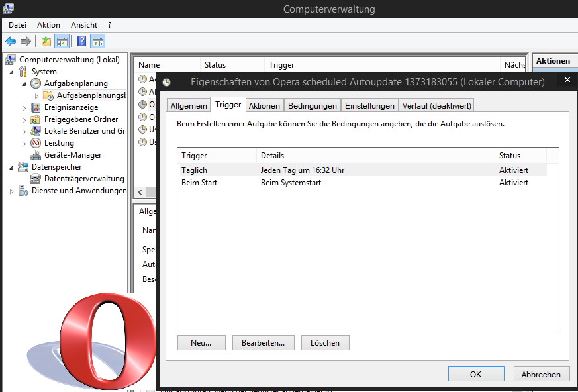Click the forward arrow in the toolbar
Screen dimensions: 578x392
(x=25, y=41)
